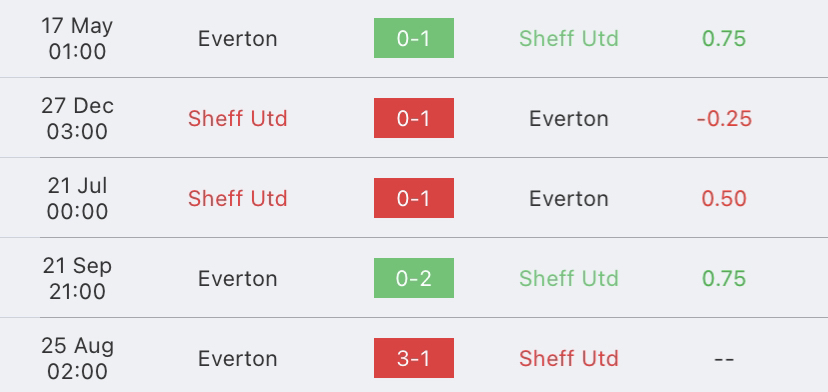This screenshot has height=392, width=828.
Task: Click the 0.75 handicap on 17 May row
Action: [x=724, y=39]
